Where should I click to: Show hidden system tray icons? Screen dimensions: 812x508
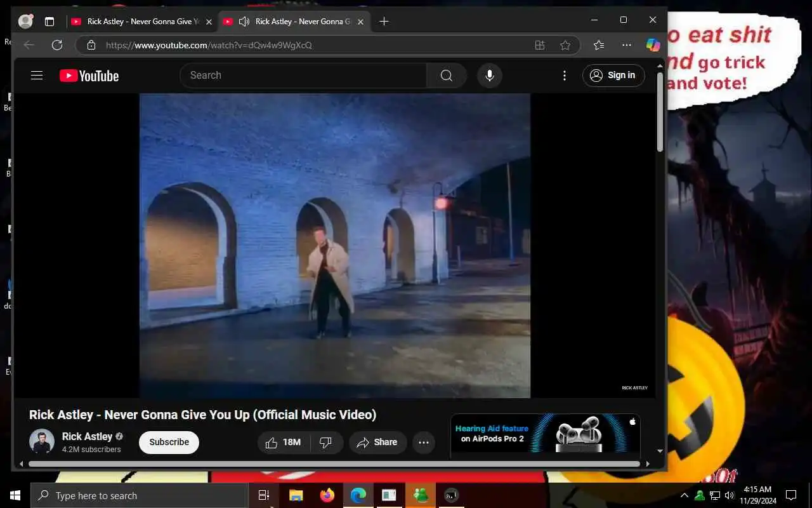click(x=684, y=495)
